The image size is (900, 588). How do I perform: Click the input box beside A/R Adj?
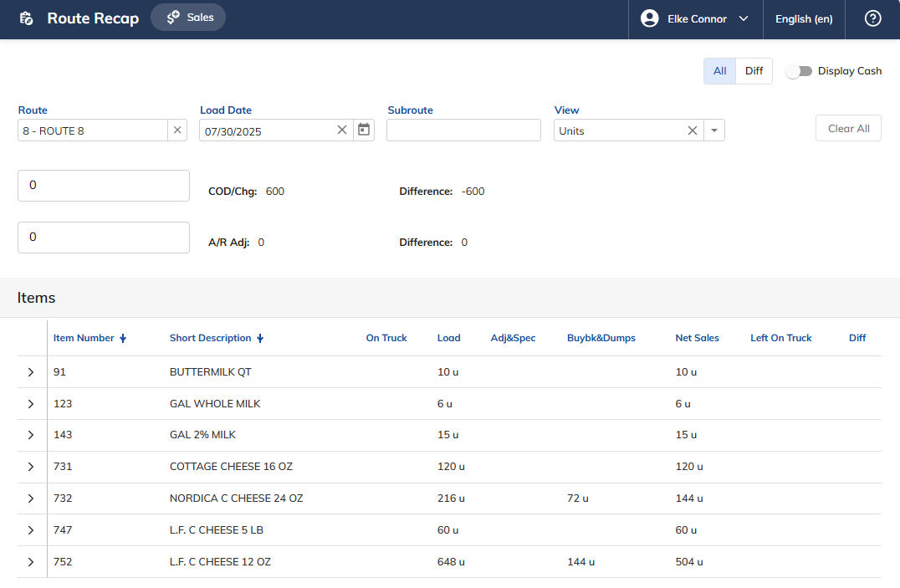(x=104, y=238)
